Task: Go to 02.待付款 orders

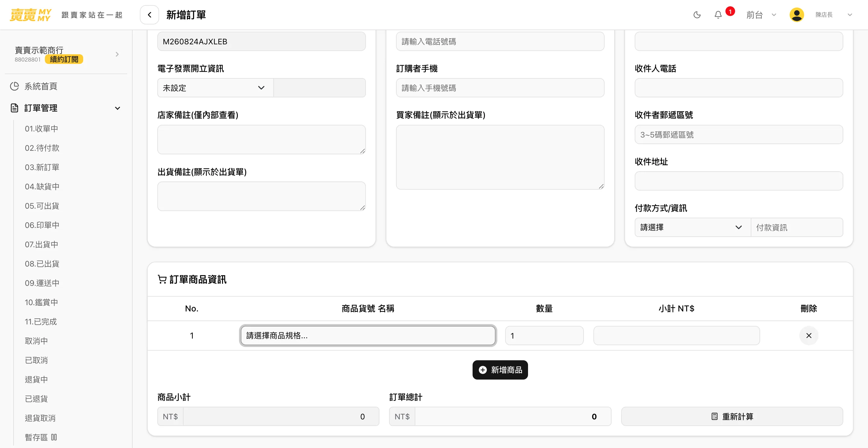Action: pyautogui.click(x=42, y=148)
